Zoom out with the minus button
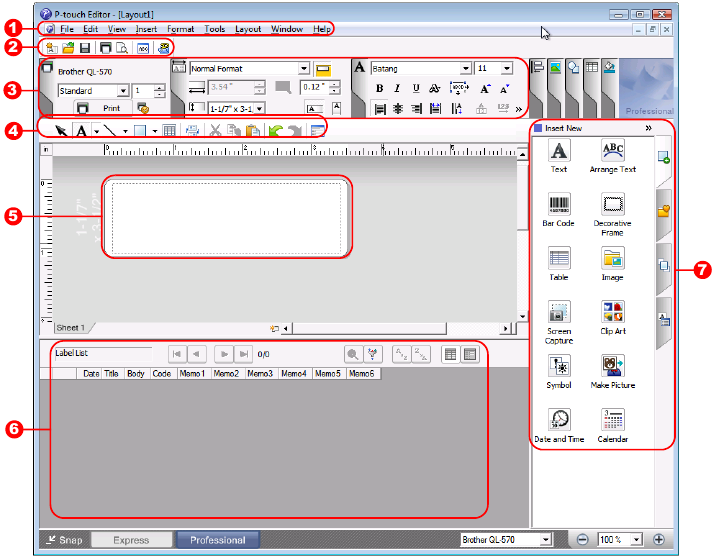714x557 pixels. tap(582, 540)
